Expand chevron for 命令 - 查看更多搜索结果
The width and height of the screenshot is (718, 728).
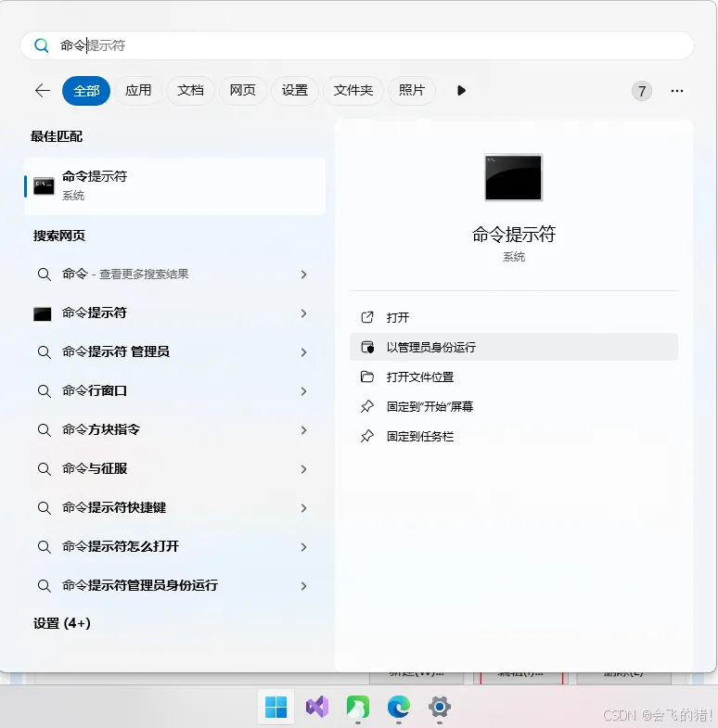tap(303, 275)
